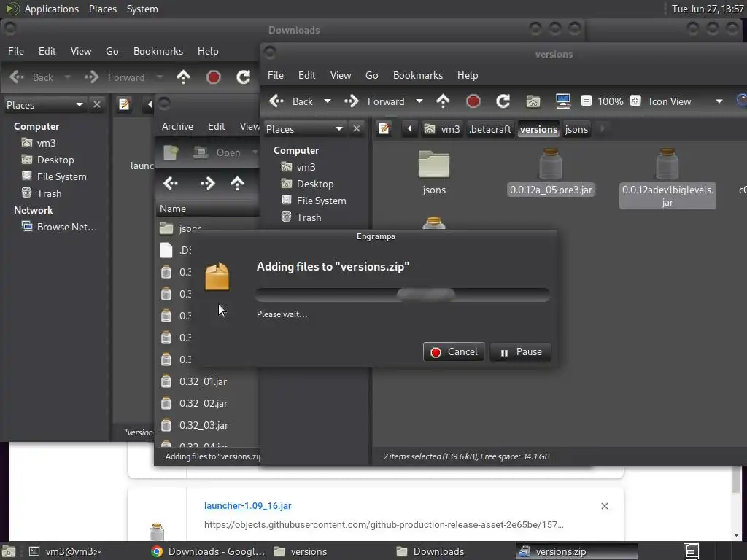
Task: Toggle location edit pencil in Downloads window
Action: 124,104
